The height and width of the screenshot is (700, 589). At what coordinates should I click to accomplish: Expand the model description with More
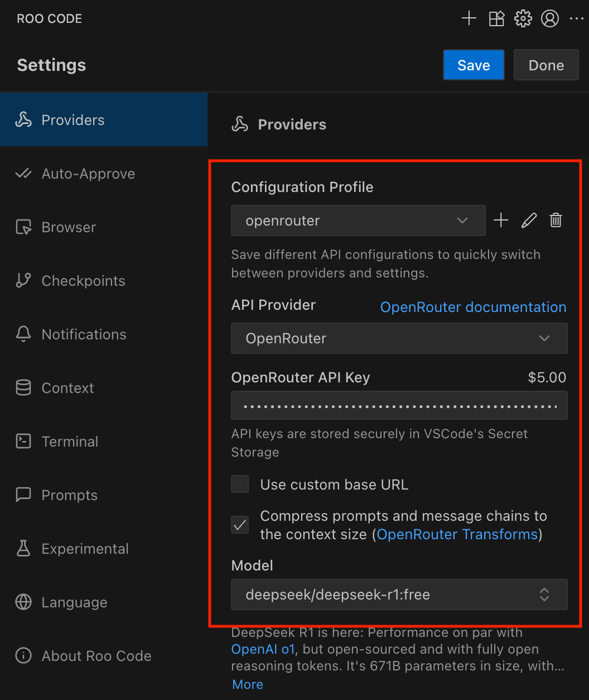(x=248, y=684)
